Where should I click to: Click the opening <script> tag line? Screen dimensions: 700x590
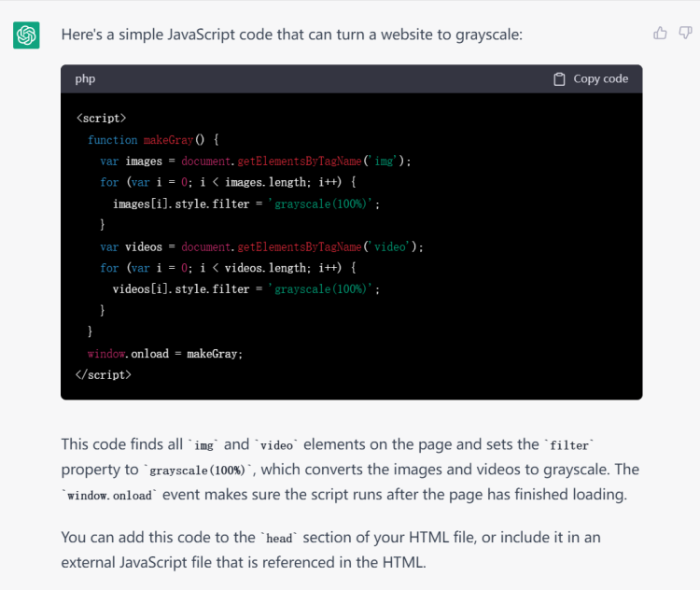click(101, 119)
